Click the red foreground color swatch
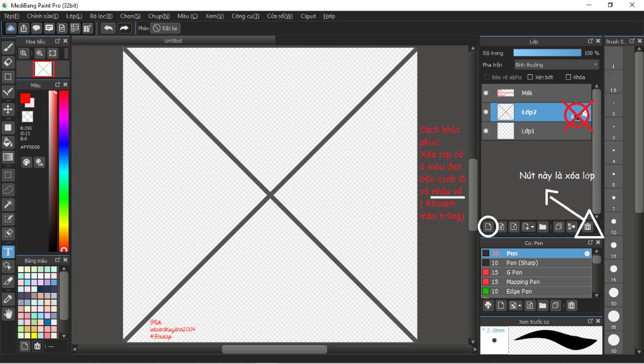This screenshot has width=644, height=364. click(25, 98)
